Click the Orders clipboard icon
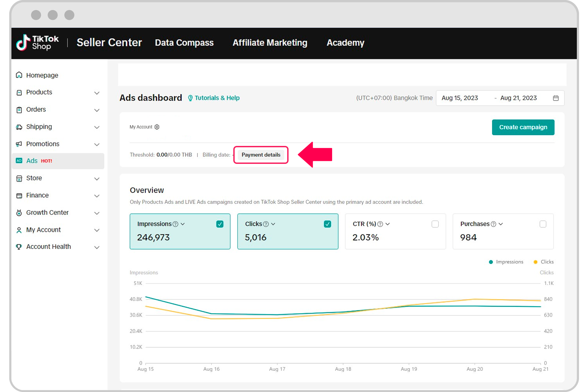The image size is (588, 392). (x=19, y=109)
